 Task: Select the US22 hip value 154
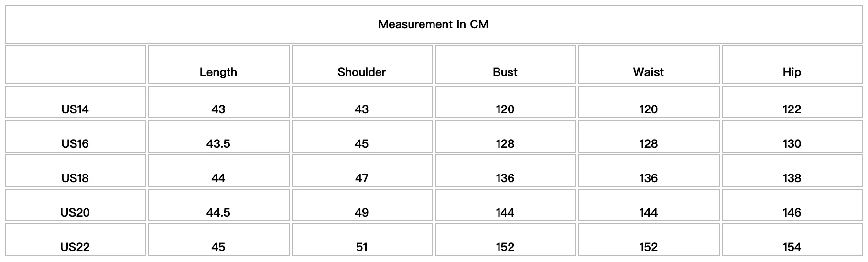792,247
